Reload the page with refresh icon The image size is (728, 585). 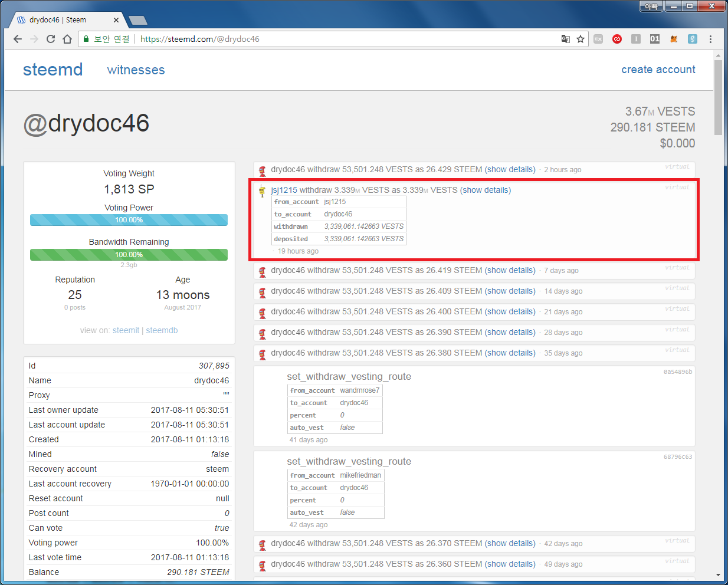click(x=51, y=39)
